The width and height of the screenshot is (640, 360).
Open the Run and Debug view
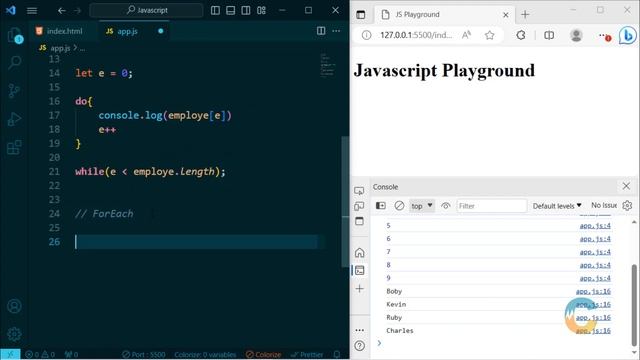pyautogui.click(x=14, y=119)
